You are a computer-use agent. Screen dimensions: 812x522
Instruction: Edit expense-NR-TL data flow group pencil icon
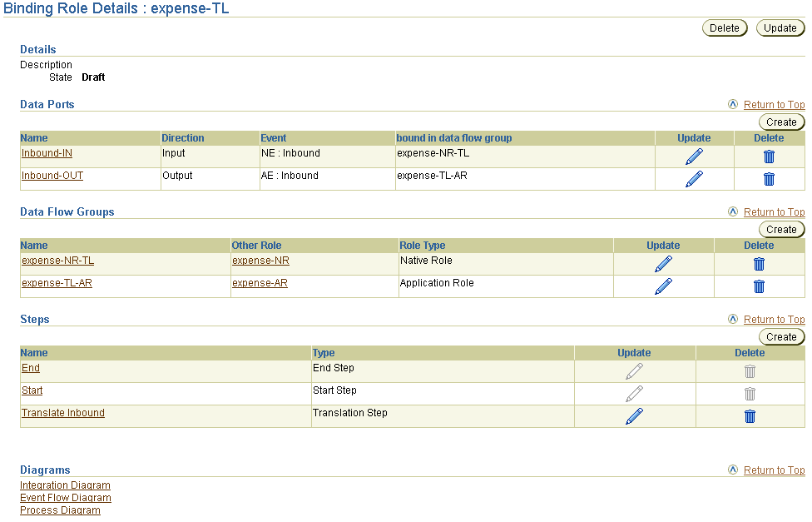click(663, 263)
